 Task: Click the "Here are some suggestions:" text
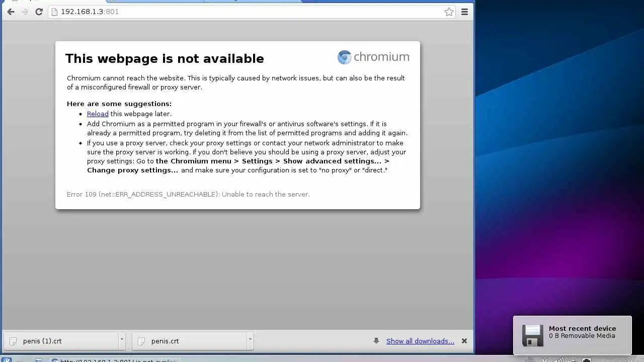coord(119,104)
